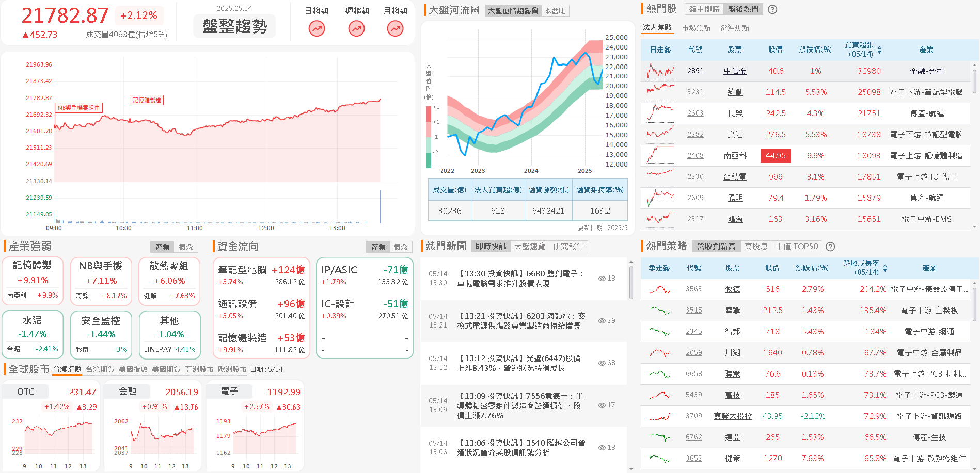Open stock code link 3563
980x473 pixels.
(694, 289)
